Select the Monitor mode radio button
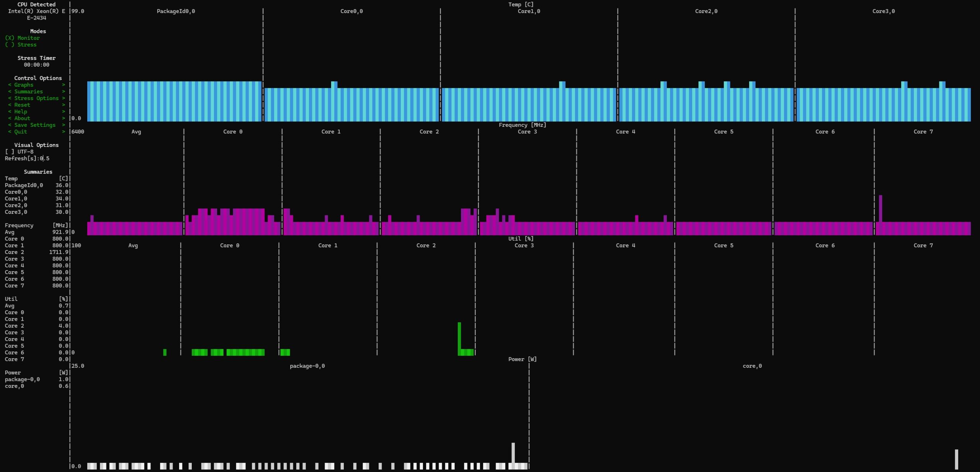This screenshot has height=472, width=980. pos(22,38)
